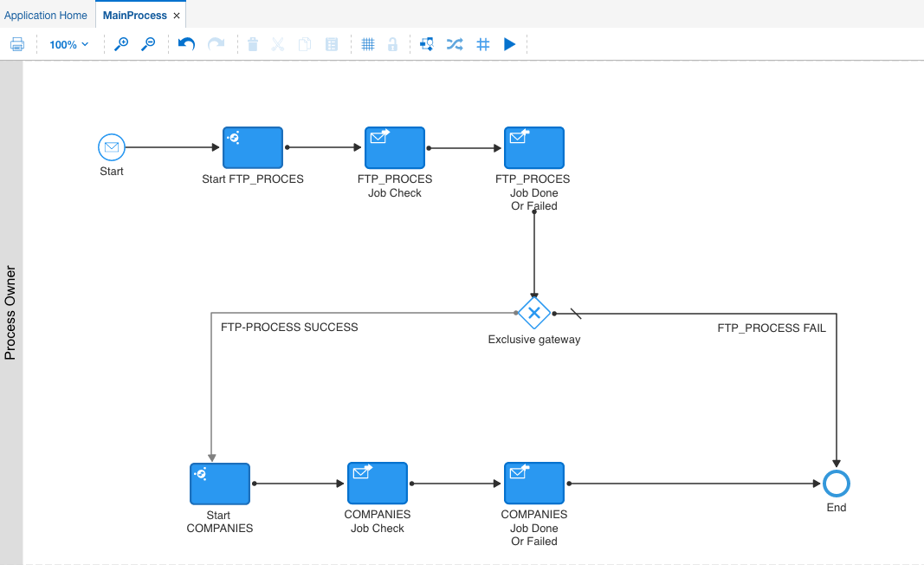Click the zoom in magnifier
The height and width of the screenshot is (565, 924).
pos(121,44)
